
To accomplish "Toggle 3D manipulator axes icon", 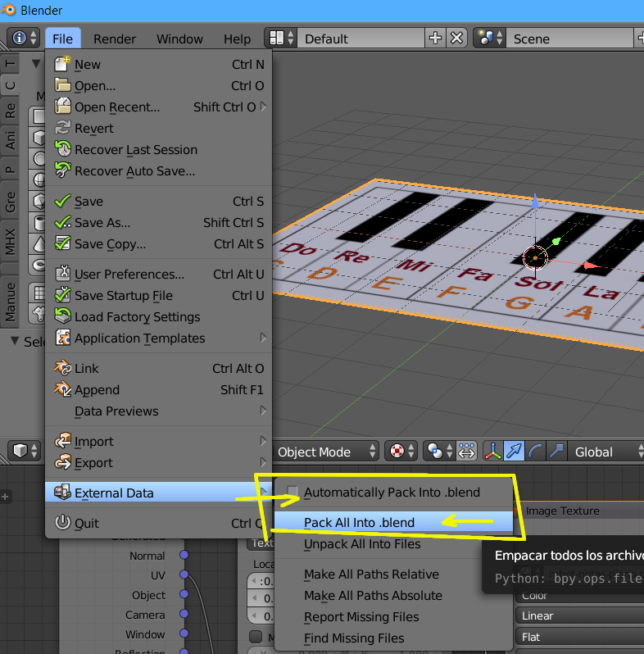I will tap(492, 452).
